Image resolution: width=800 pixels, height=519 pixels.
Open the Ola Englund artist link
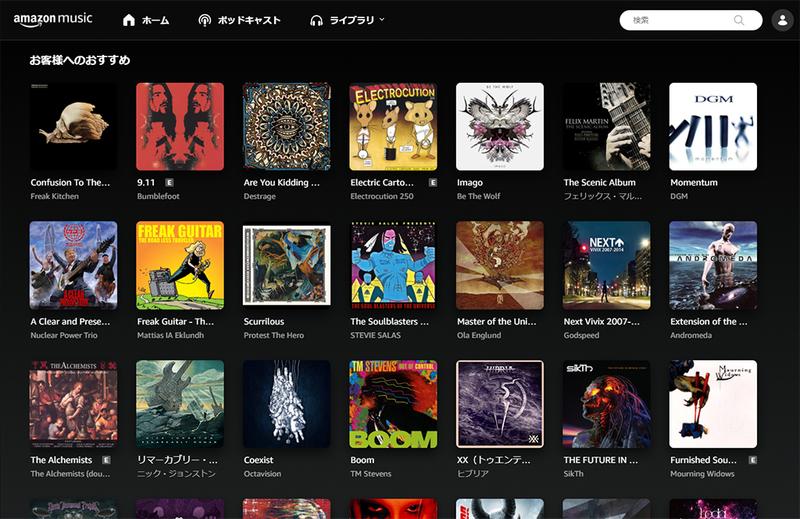[x=479, y=335]
